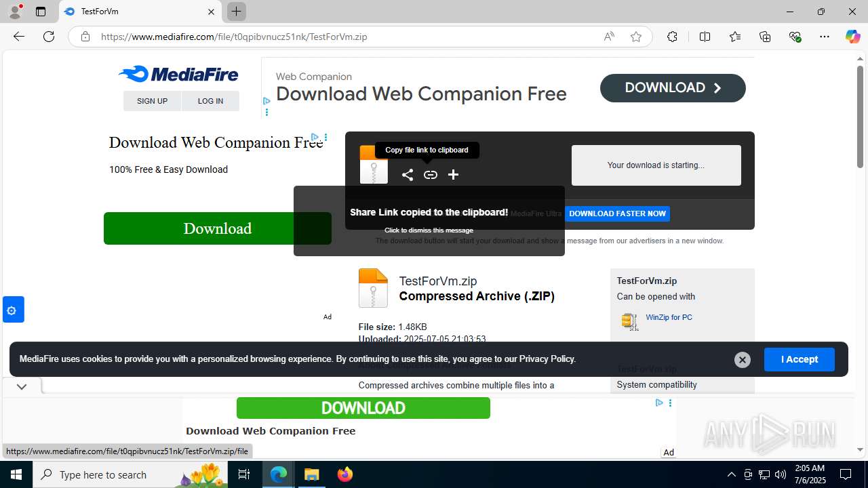Click Download Web Companion Free bottom text
This screenshot has height=488, width=868.
[x=271, y=431]
